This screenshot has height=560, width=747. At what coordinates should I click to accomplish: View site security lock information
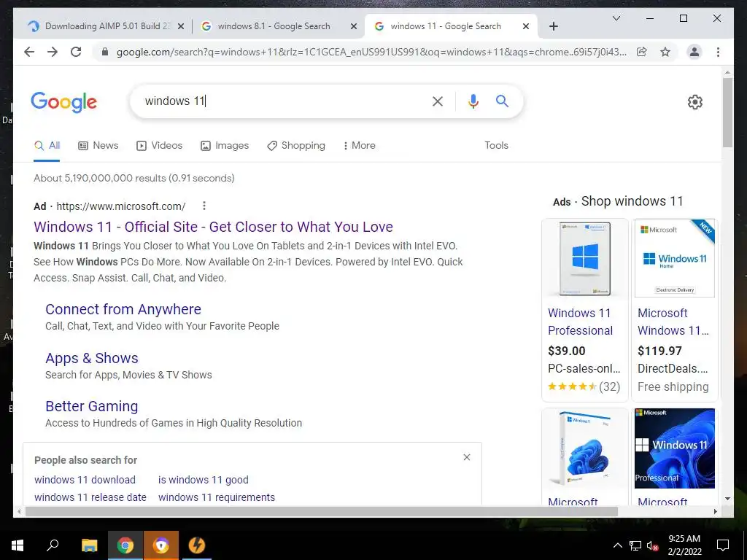(x=105, y=52)
